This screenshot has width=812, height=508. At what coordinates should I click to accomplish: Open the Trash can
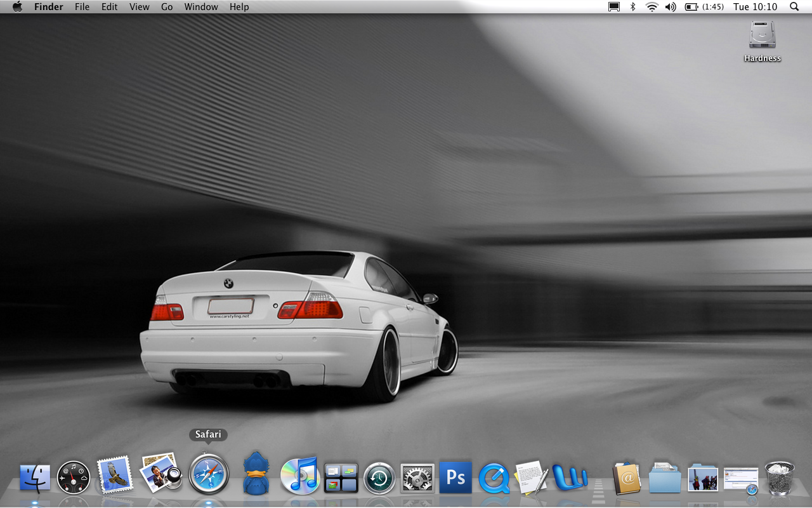(x=779, y=478)
